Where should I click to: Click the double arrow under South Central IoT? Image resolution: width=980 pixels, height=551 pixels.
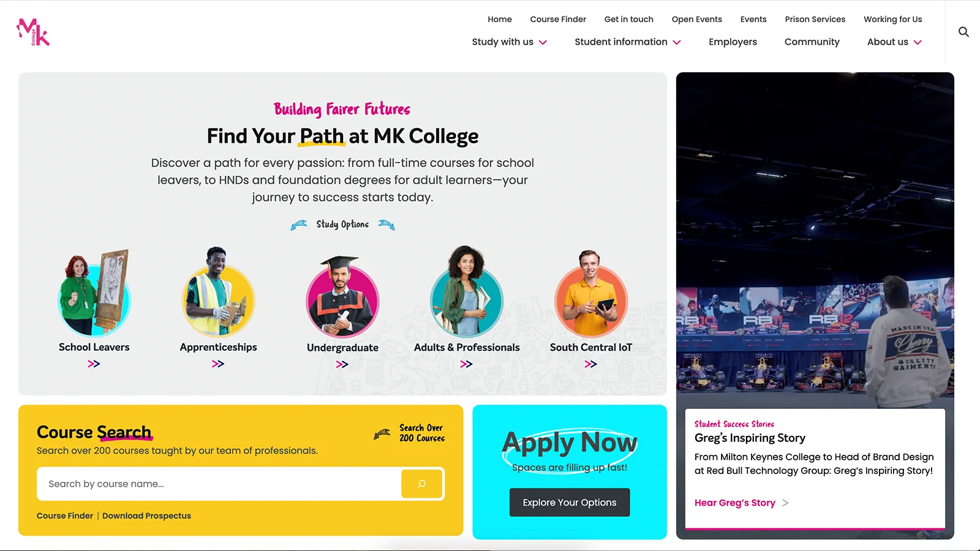tap(590, 364)
